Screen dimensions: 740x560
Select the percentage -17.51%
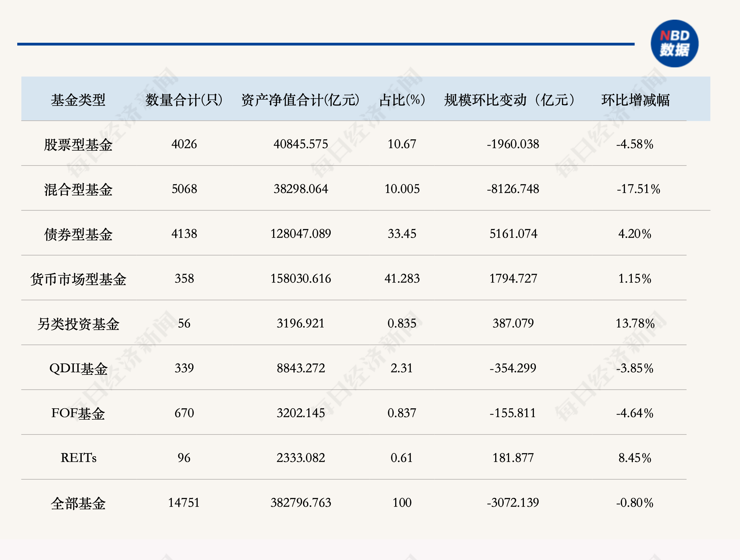638,189
